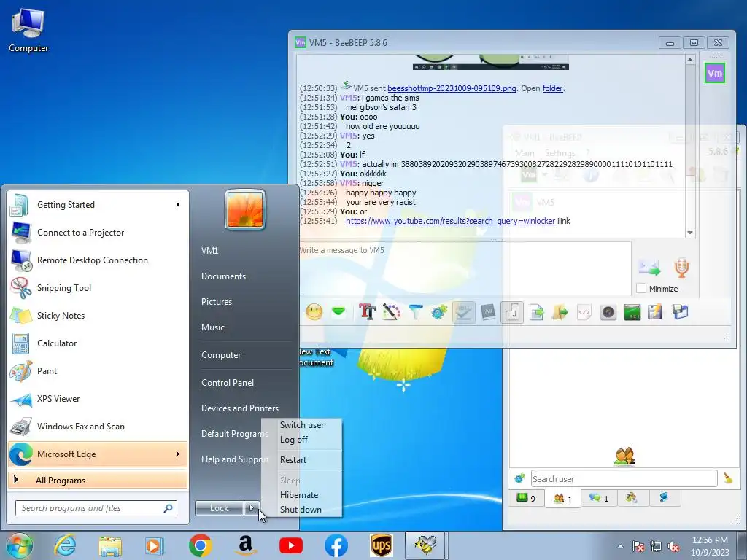The image size is (747, 560).
Task: Switch to the green tab showing 9
Action: point(526,498)
